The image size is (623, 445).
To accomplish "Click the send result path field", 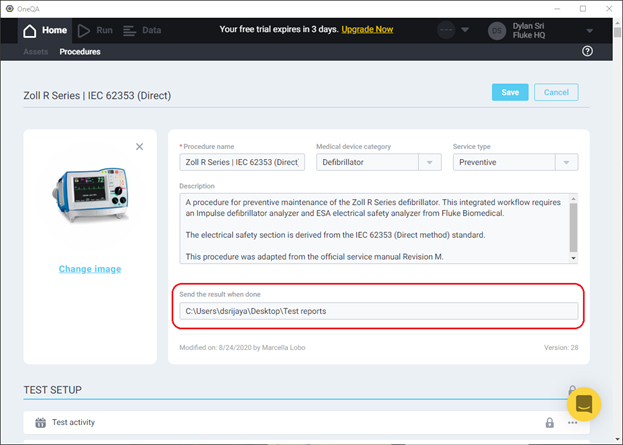I will [x=378, y=311].
